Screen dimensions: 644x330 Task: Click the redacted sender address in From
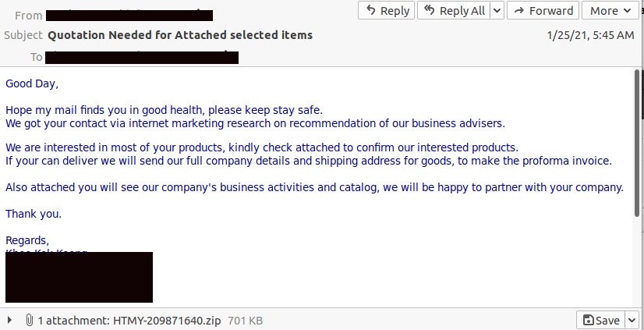[129, 15]
